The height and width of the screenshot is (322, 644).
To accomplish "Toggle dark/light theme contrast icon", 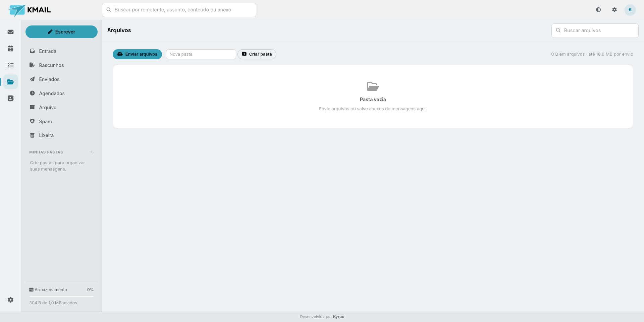I will (x=598, y=10).
